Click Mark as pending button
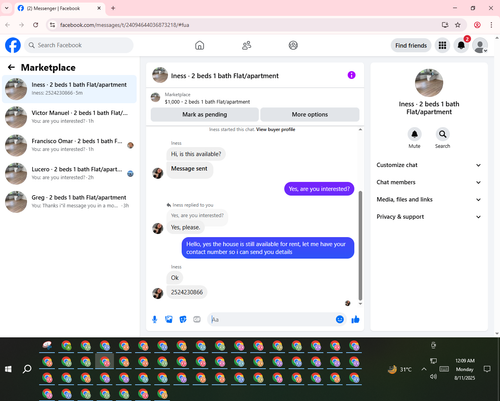 pos(205,114)
